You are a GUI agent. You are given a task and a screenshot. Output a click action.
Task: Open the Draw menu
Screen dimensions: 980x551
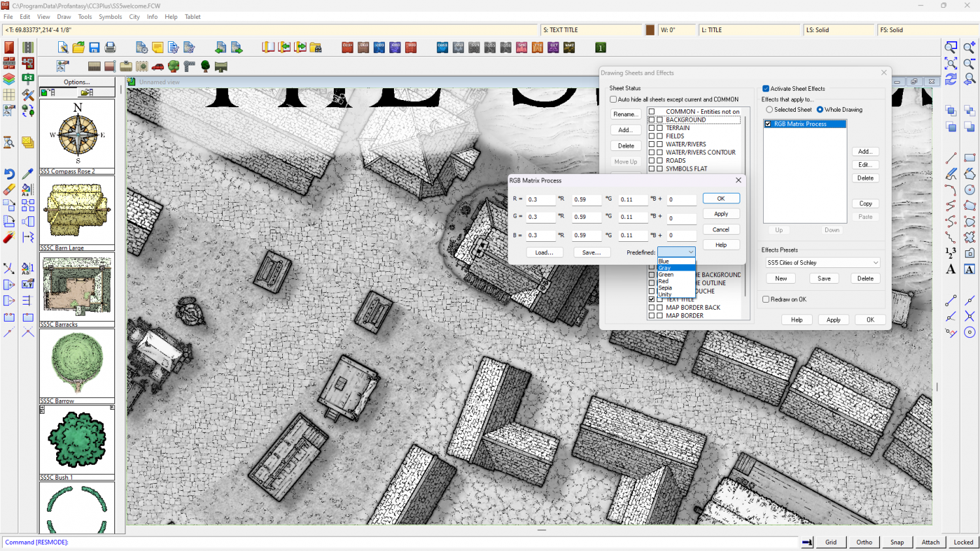[x=64, y=17]
